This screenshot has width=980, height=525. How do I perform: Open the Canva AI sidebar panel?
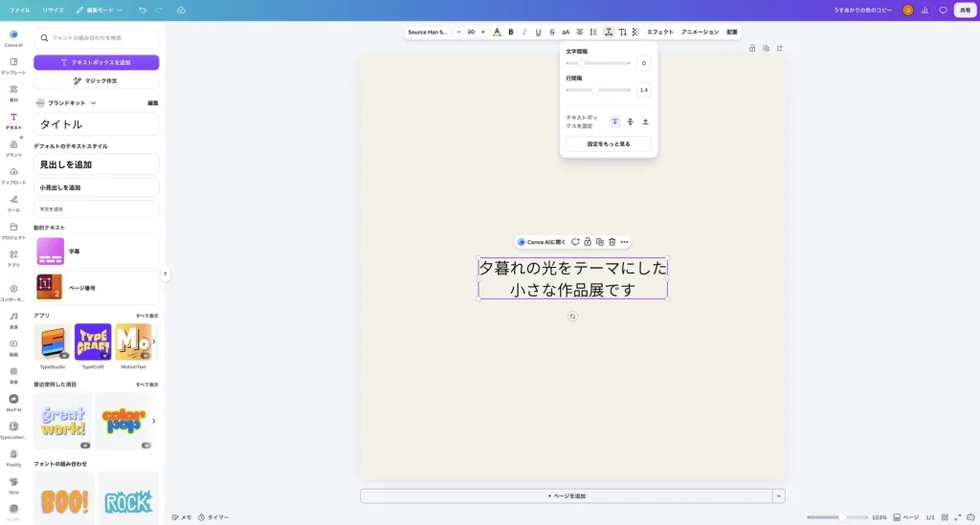[x=13, y=38]
